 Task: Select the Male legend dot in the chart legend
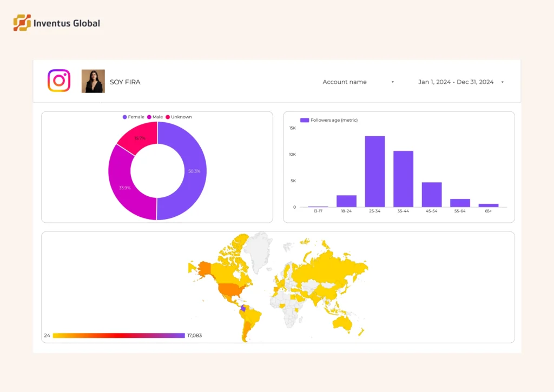pyautogui.click(x=149, y=116)
